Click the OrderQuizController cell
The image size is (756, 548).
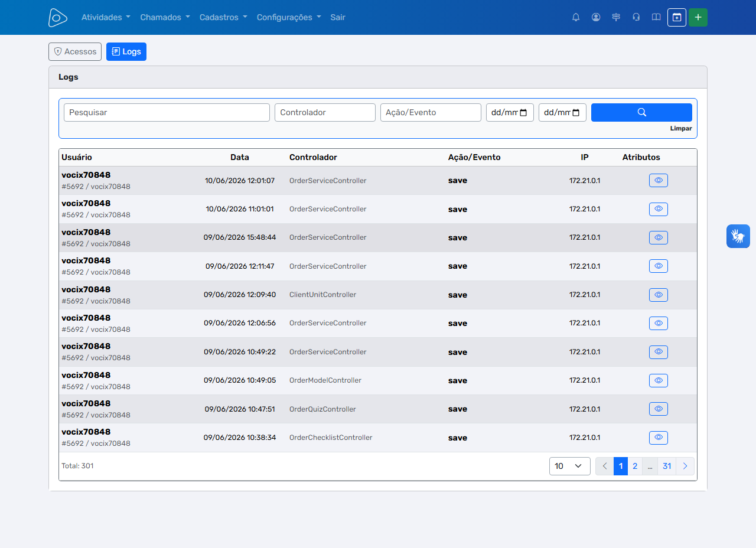pyautogui.click(x=322, y=409)
